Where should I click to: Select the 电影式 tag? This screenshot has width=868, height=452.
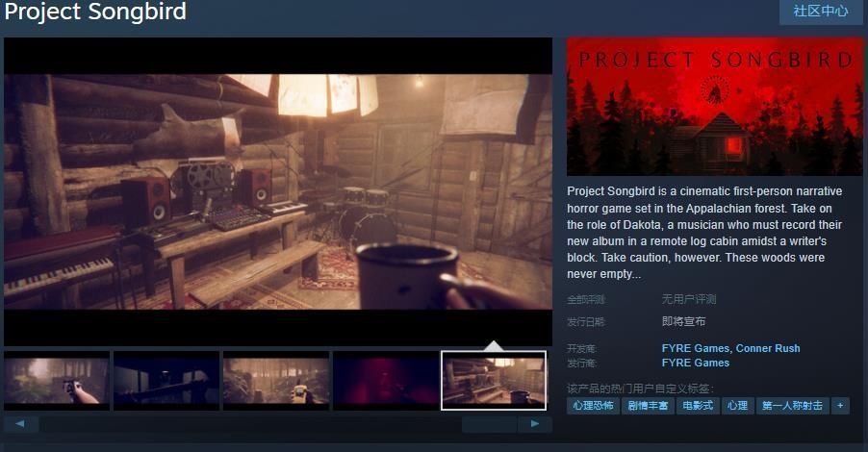point(698,406)
